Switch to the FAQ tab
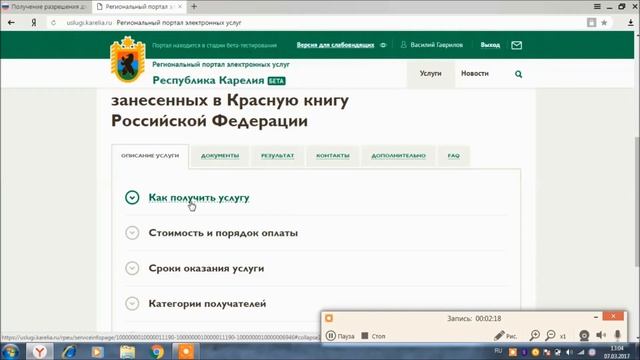Screen dimensions: 640x360 [453, 156]
